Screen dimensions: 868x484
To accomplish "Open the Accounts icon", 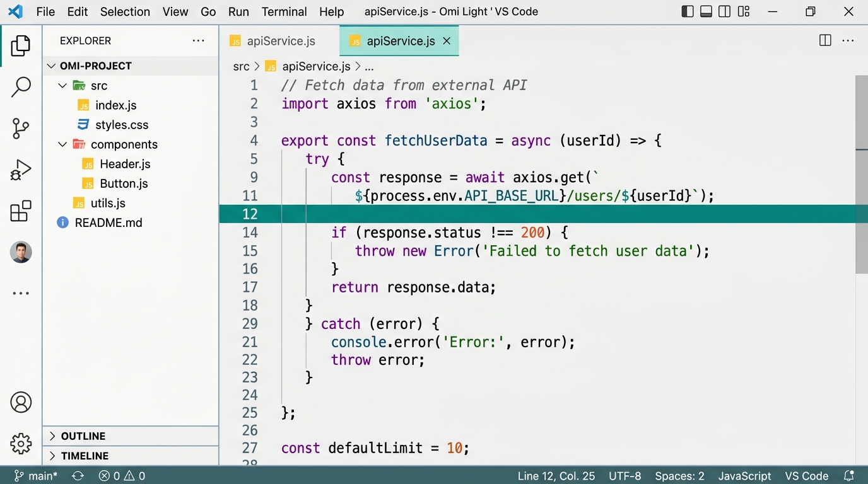I will [x=21, y=402].
